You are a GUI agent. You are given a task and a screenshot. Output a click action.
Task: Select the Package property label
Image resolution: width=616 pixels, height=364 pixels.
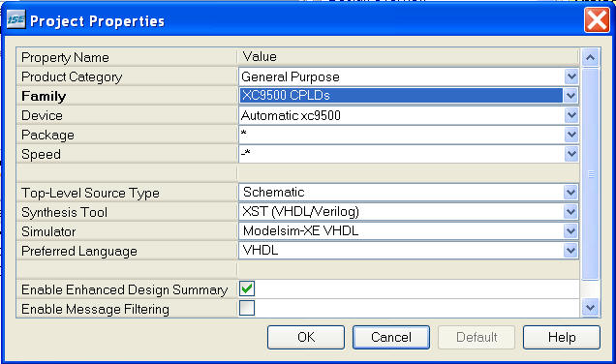47,136
